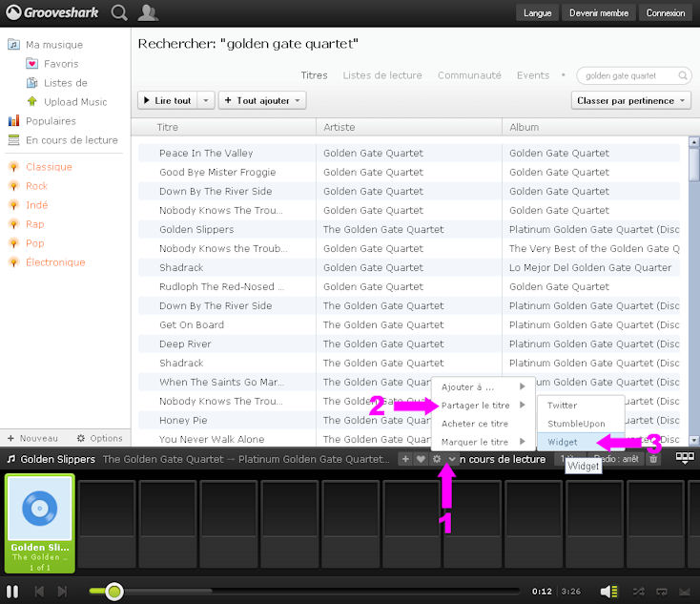Open the Tout ajouter dropdown

262,100
